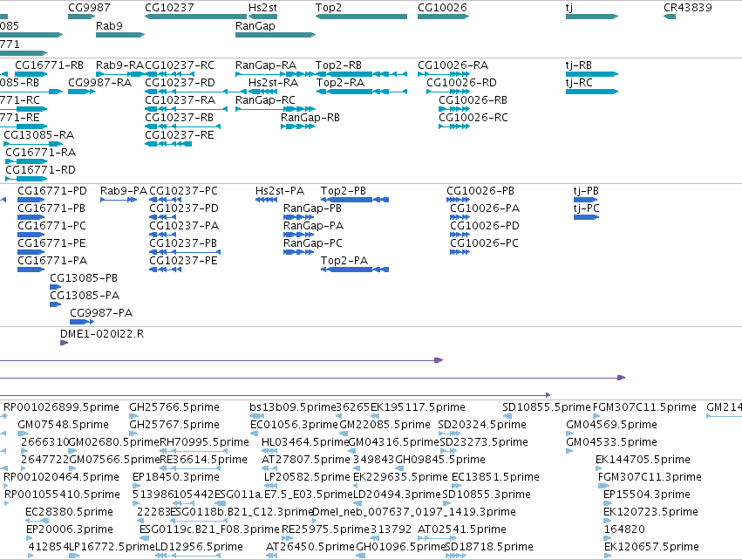This screenshot has width=742, height=560.
Task: Click transcript label Rab9-RA
Action: pos(119,65)
